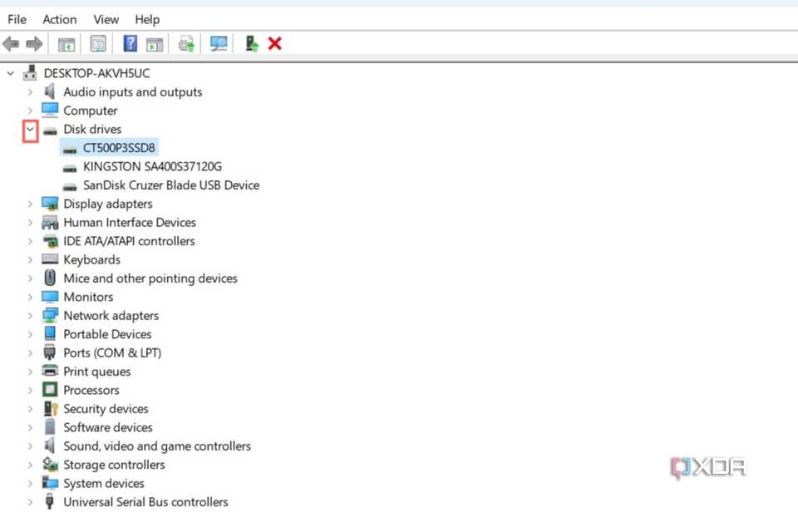Expand IDE ATA/ATAPI controllers
The image size is (798, 532).
click(30, 241)
